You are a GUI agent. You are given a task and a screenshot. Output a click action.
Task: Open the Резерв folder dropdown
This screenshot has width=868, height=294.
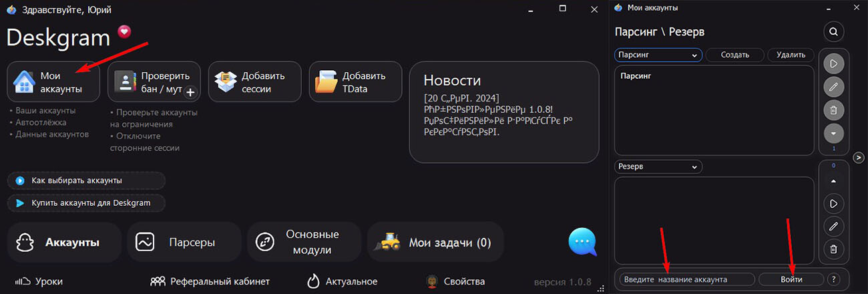[x=658, y=166]
